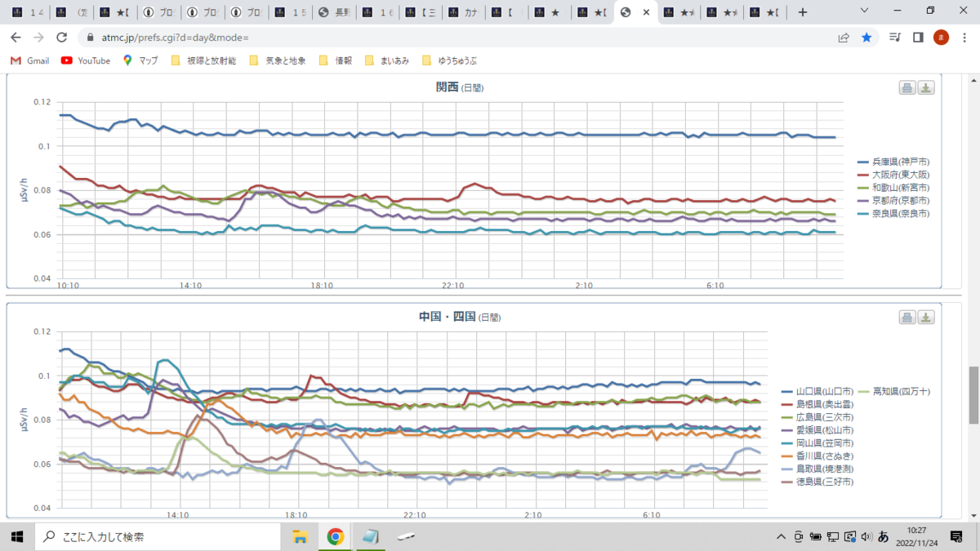The height and width of the screenshot is (551, 980).
Task: Open the Gmail bookmark
Action: pos(30,60)
